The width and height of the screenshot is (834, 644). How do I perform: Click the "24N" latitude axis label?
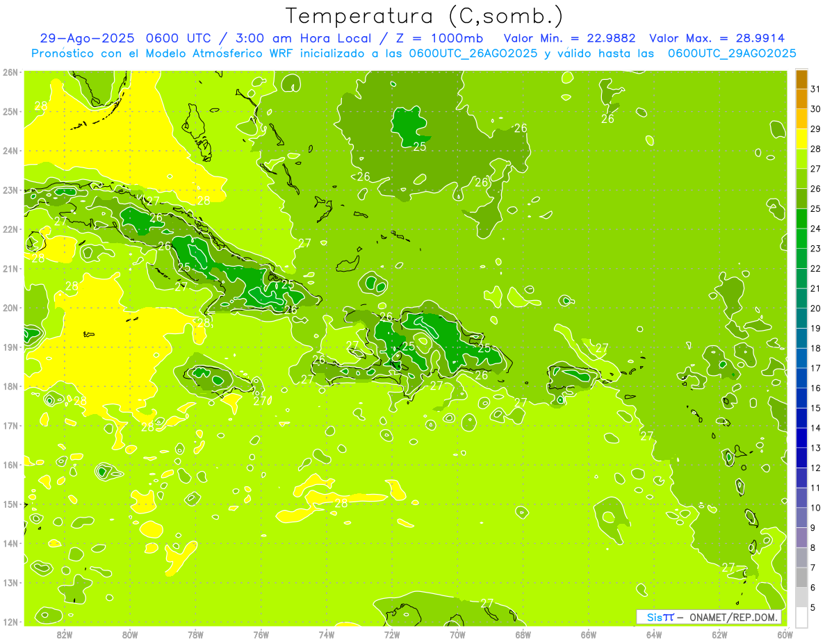pyautogui.click(x=10, y=150)
